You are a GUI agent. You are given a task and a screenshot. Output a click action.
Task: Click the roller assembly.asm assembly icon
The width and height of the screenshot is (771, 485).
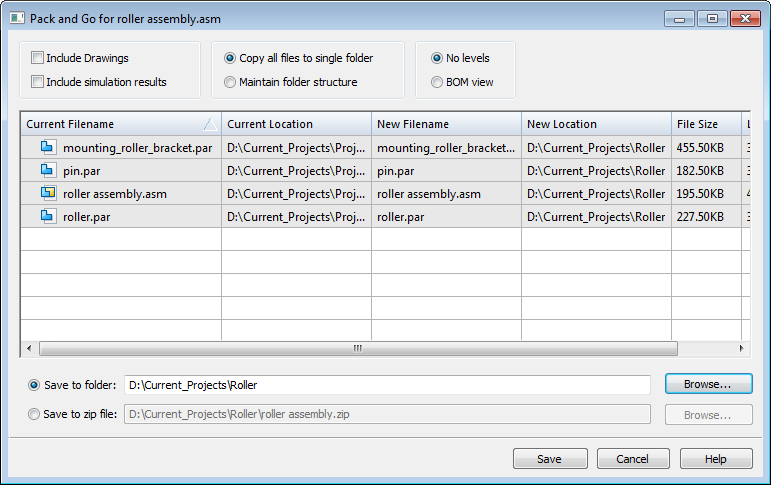pyautogui.click(x=47, y=194)
